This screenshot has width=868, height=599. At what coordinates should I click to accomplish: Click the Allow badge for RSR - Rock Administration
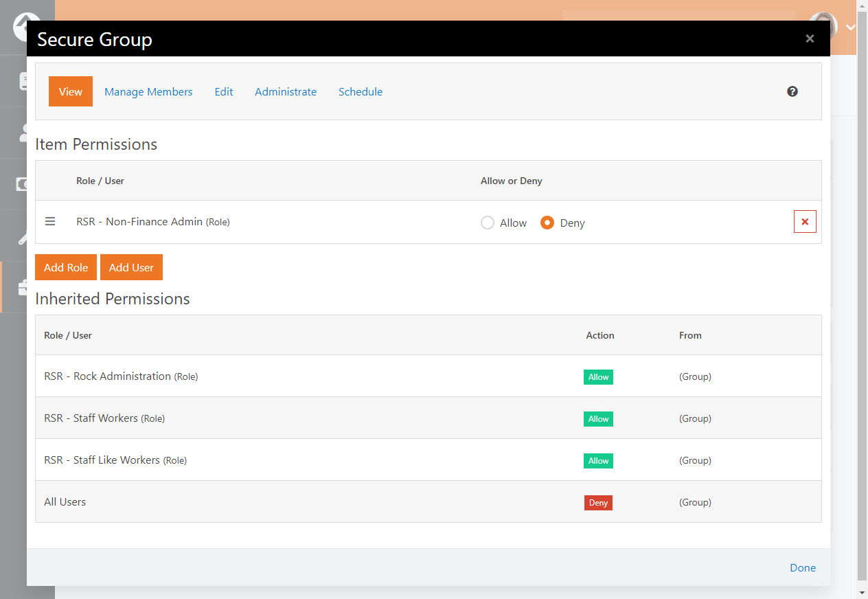(598, 377)
